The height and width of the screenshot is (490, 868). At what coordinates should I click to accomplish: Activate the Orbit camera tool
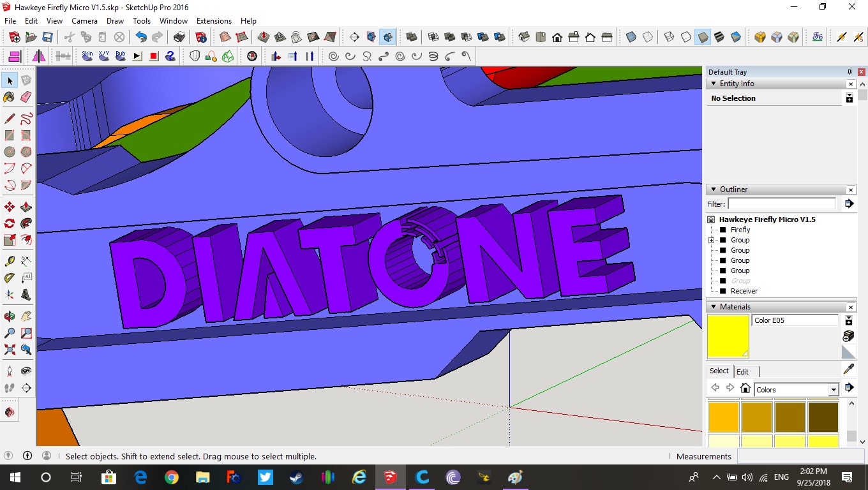9,316
